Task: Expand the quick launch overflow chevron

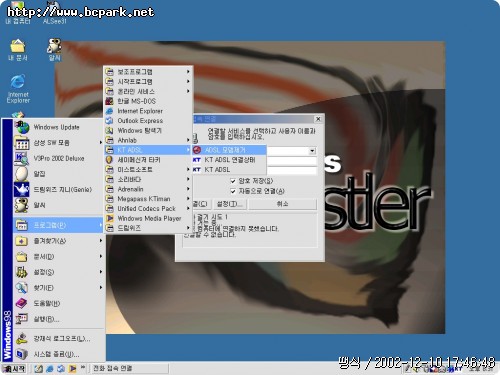Action: coord(83,367)
